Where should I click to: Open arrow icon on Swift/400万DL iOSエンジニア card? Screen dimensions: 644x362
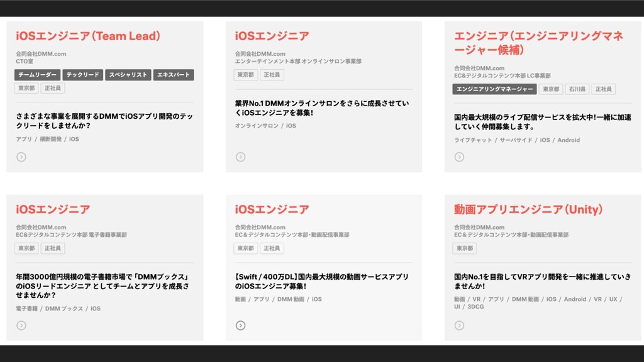click(241, 326)
